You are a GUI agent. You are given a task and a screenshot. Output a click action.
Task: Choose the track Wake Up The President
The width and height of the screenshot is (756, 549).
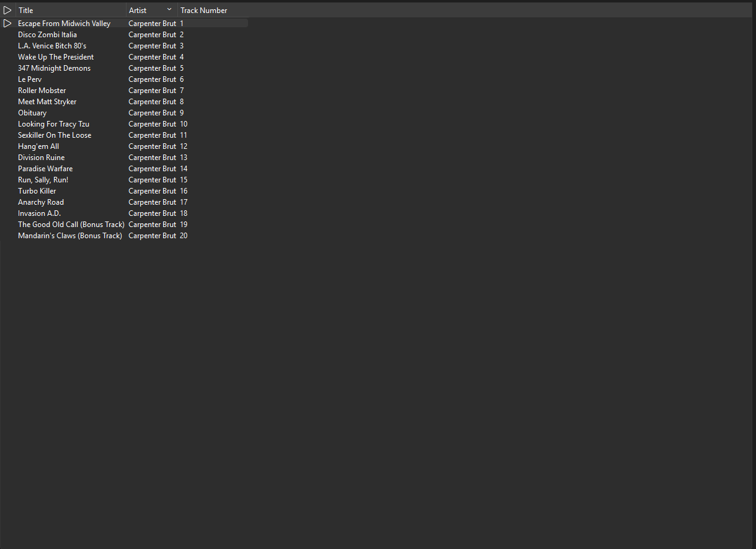point(56,57)
